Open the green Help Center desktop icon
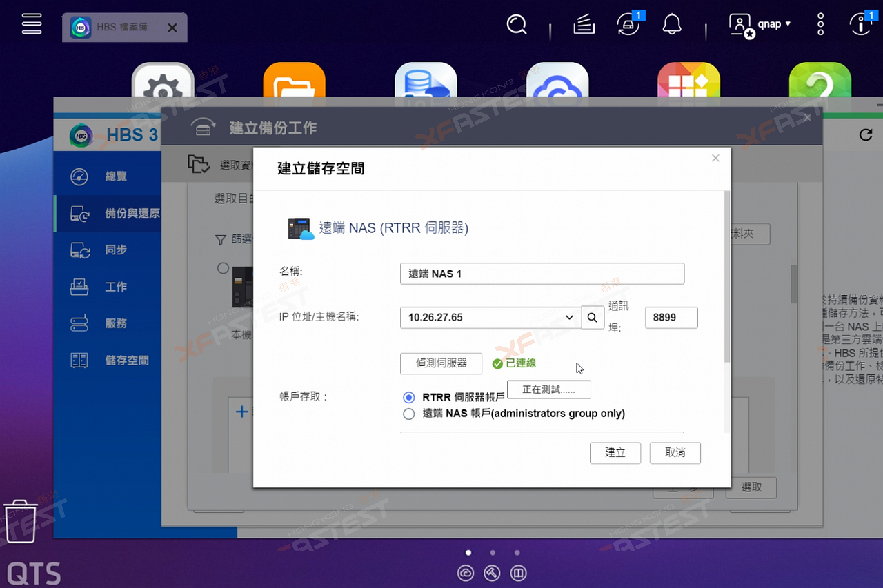 tap(820, 81)
